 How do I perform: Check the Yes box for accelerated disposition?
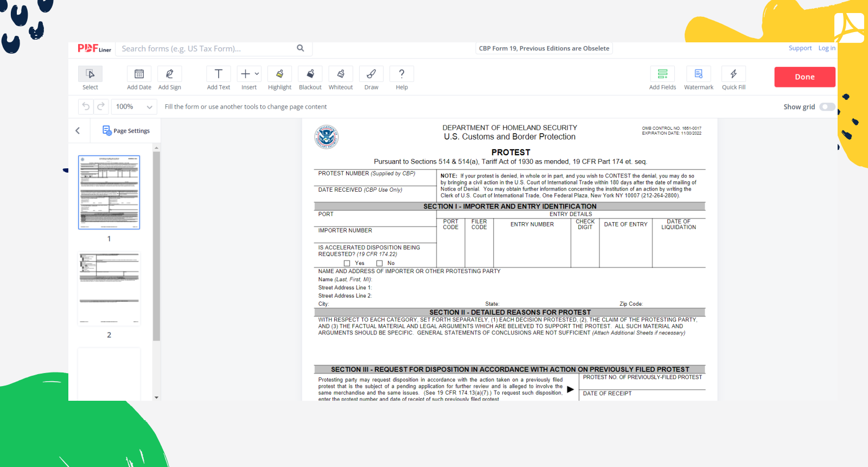347,263
